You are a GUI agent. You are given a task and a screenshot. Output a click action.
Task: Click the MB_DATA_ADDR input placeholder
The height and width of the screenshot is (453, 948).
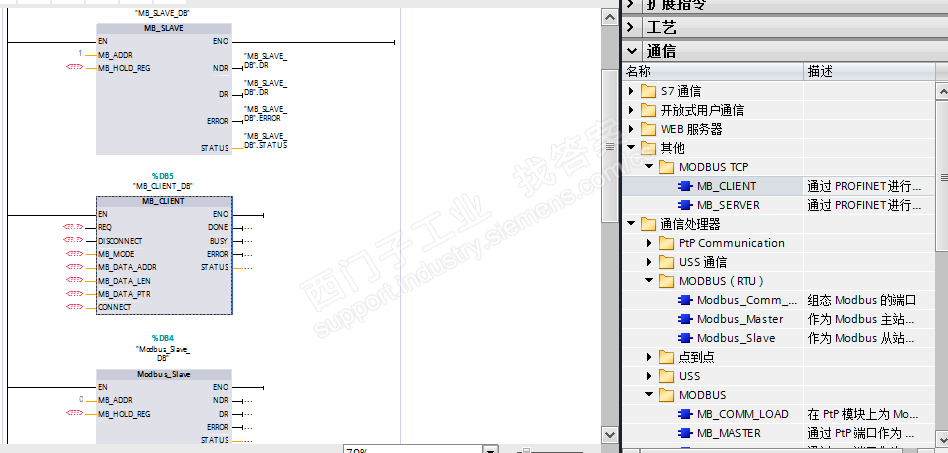pyautogui.click(x=74, y=267)
